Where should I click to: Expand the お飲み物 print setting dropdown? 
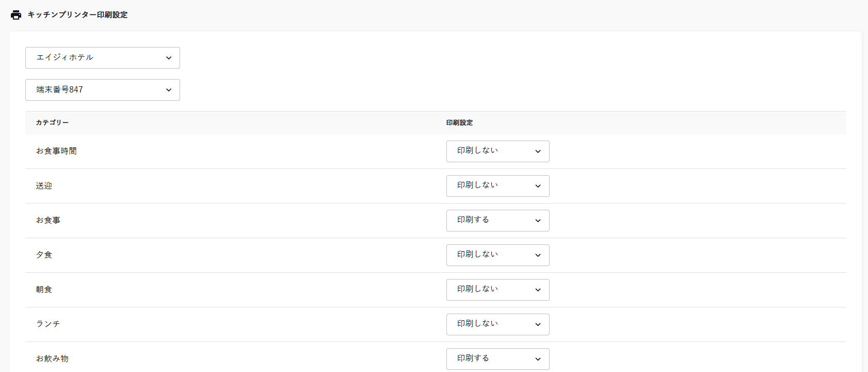[497, 359]
